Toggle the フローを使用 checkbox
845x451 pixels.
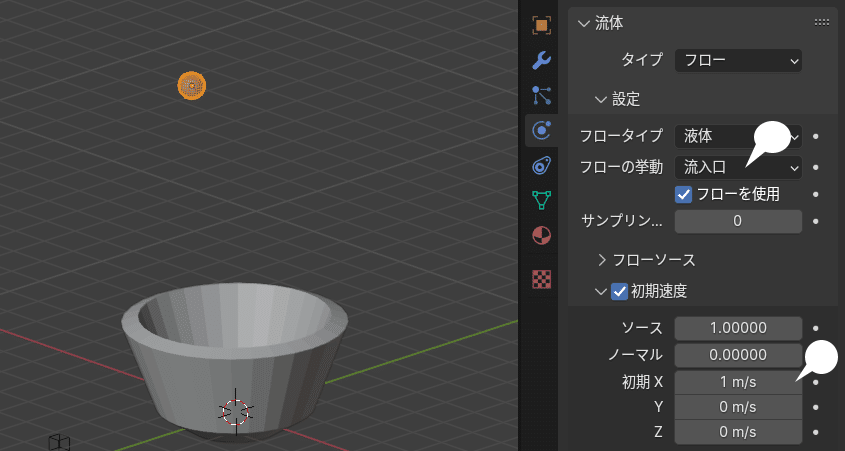[x=683, y=195]
